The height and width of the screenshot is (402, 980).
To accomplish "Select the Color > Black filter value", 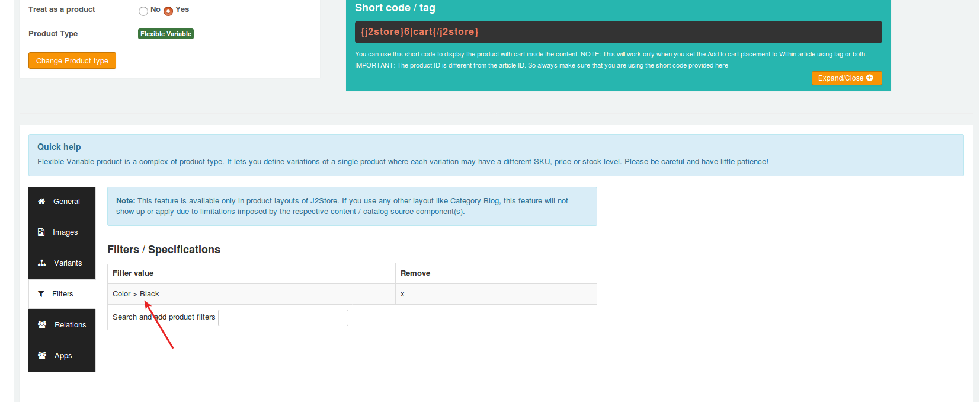I will 136,294.
